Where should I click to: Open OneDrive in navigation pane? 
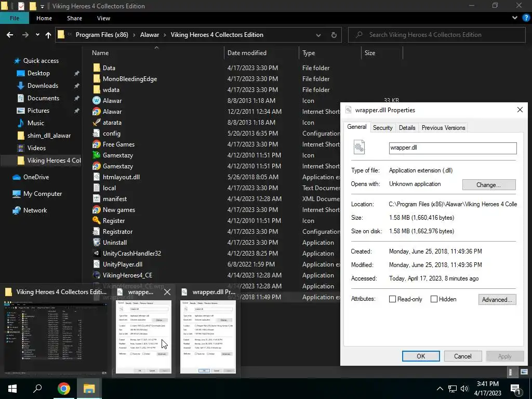click(36, 177)
